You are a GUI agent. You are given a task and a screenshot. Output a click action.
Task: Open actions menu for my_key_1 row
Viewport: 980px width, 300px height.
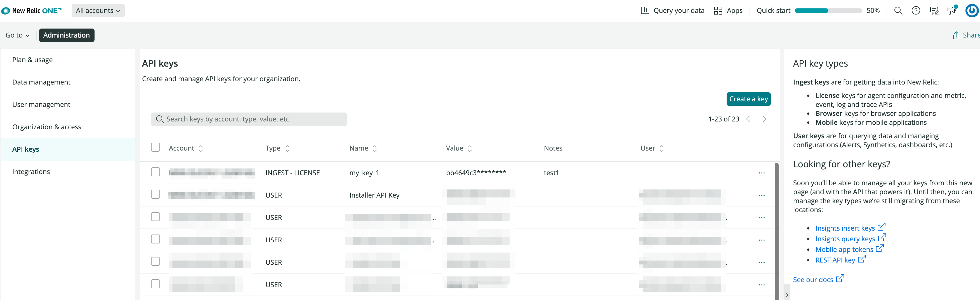(761, 173)
